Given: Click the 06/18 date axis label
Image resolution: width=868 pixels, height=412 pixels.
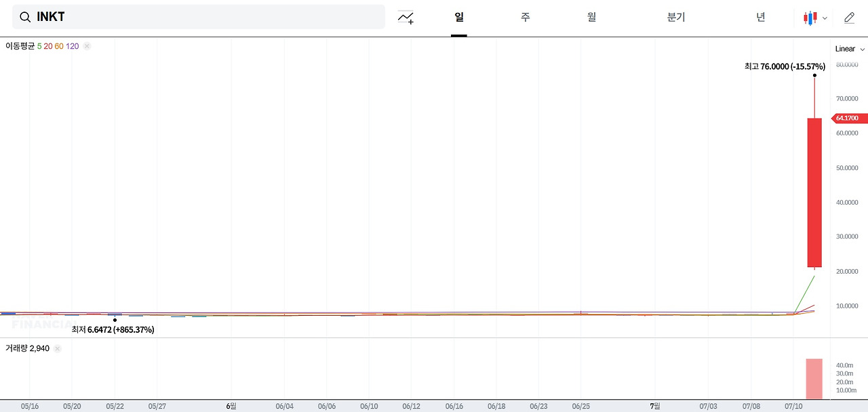Looking at the screenshot, I should pos(496,407).
